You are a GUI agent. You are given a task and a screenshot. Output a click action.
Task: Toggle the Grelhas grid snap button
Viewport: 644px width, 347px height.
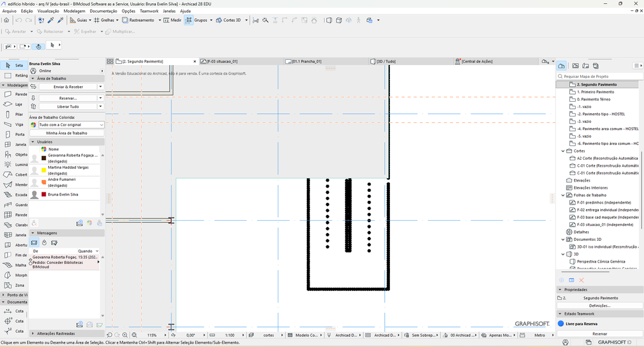coord(104,20)
